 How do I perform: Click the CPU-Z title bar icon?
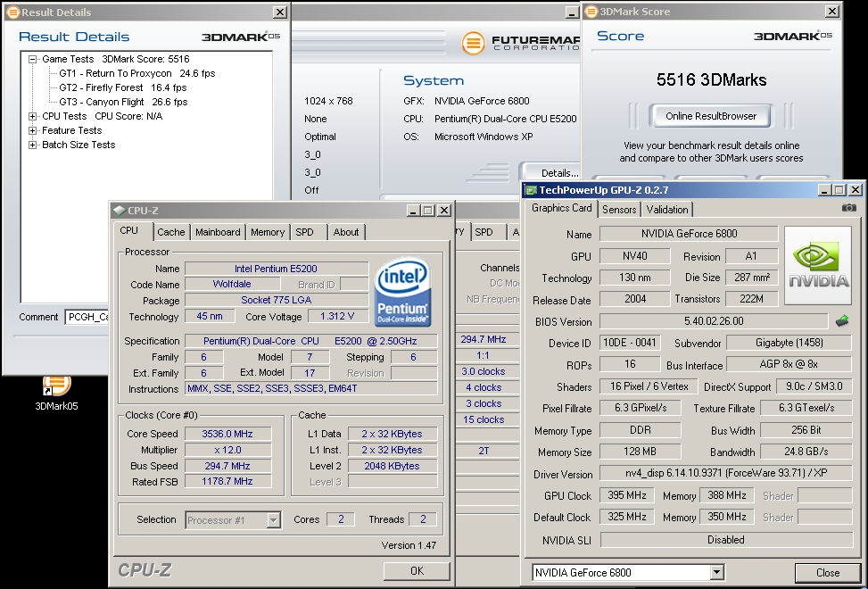pyautogui.click(x=119, y=211)
